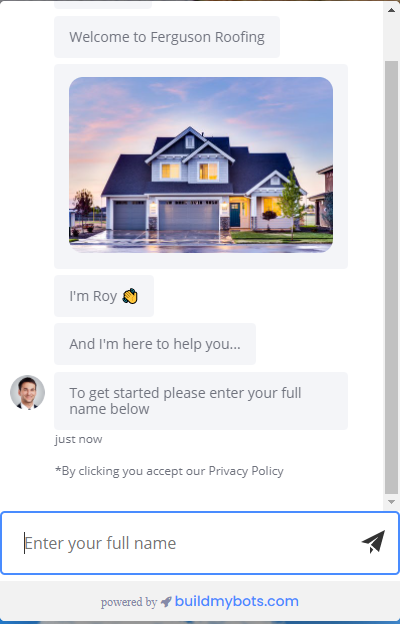Screen dimensions: 400x624
Task: Click the chat scrollbar thumb
Action: [x=391, y=277]
